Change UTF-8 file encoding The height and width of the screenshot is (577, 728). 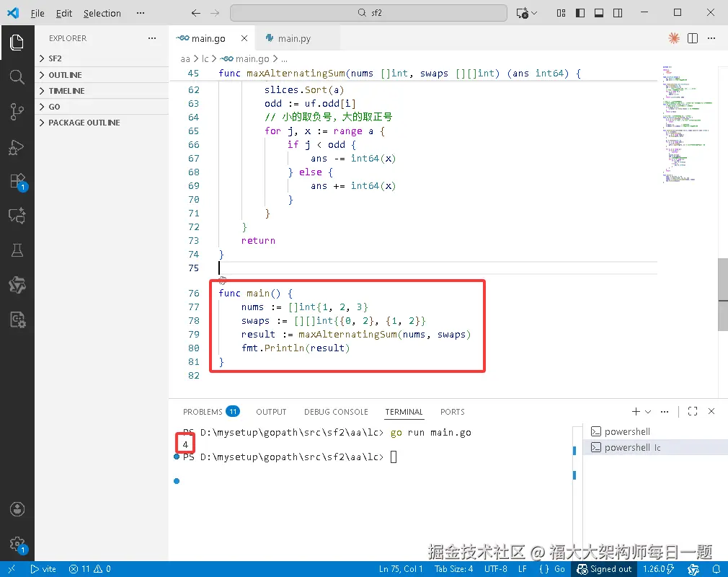(x=495, y=568)
